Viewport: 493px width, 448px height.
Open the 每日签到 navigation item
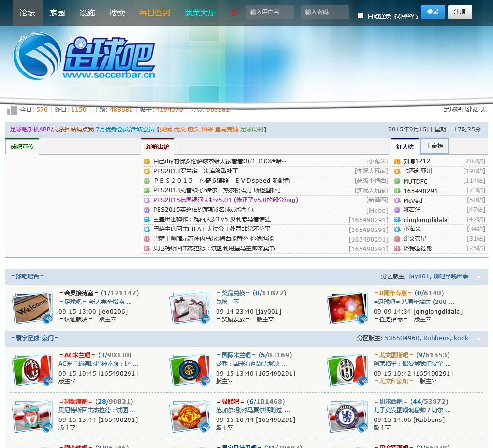155,13
